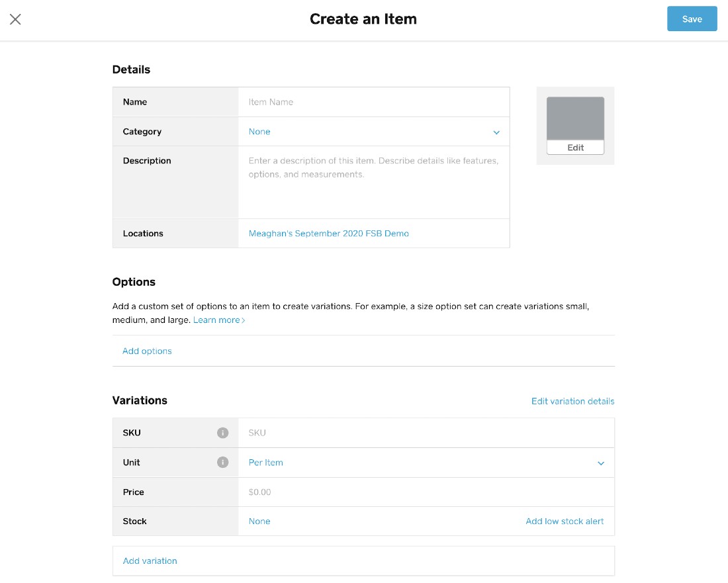Open Edit variation details
The width and height of the screenshot is (728, 583).
click(572, 401)
